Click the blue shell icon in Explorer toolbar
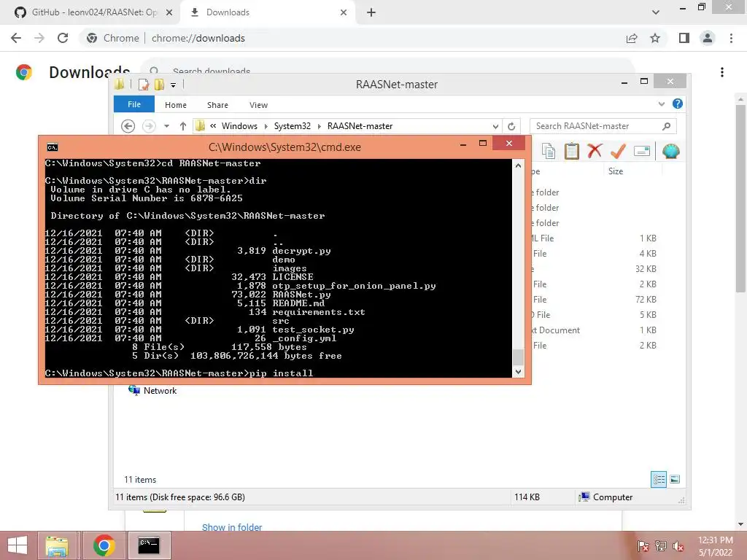The height and width of the screenshot is (560, 747). tap(671, 152)
